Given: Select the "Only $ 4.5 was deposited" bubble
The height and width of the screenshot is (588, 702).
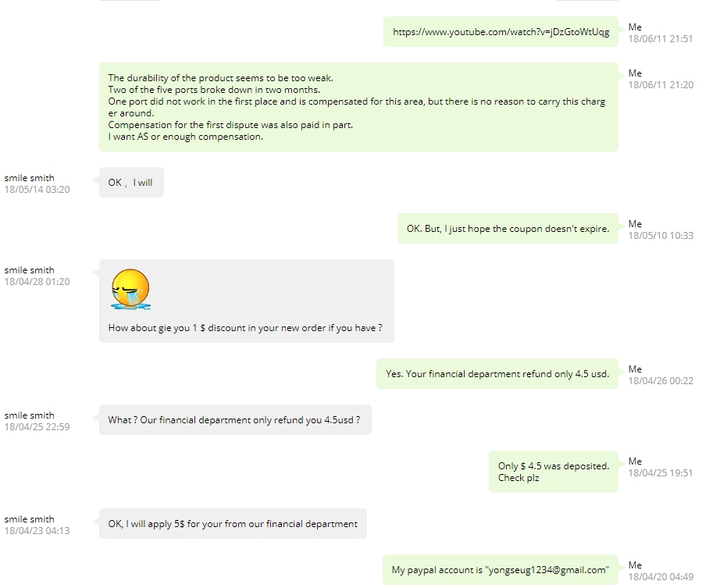Looking at the screenshot, I should (554, 472).
